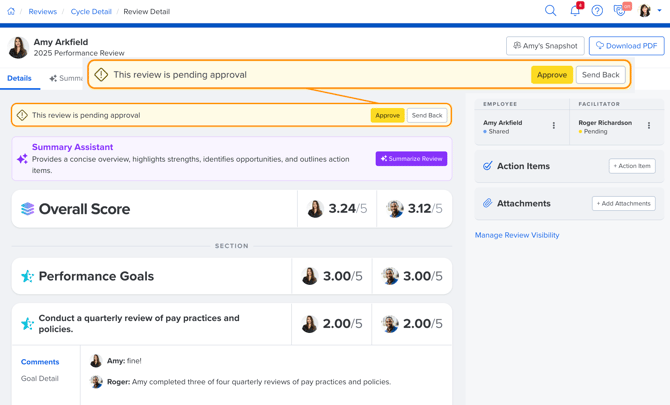Click the Attachments paperclip icon
The image size is (670, 405).
[488, 203]
